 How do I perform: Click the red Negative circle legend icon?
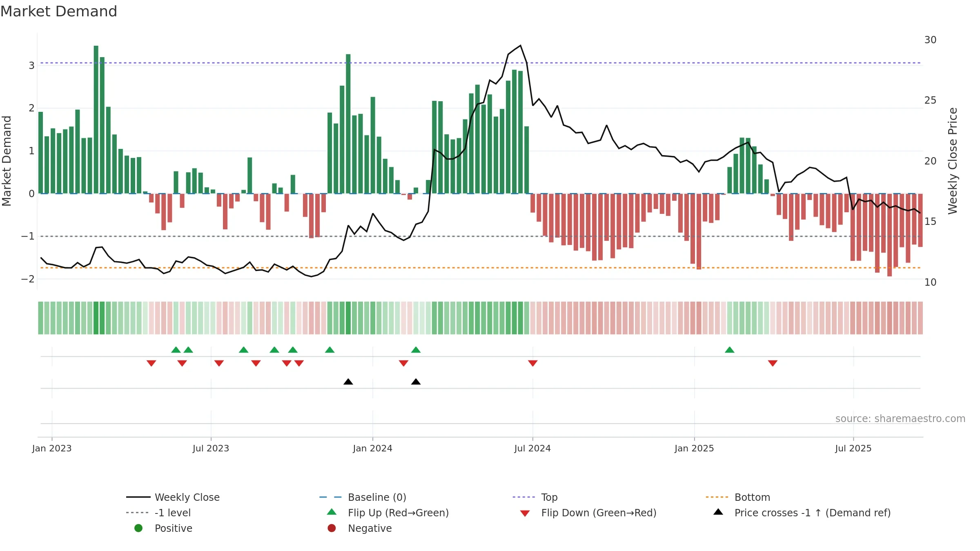click(332, 528)
